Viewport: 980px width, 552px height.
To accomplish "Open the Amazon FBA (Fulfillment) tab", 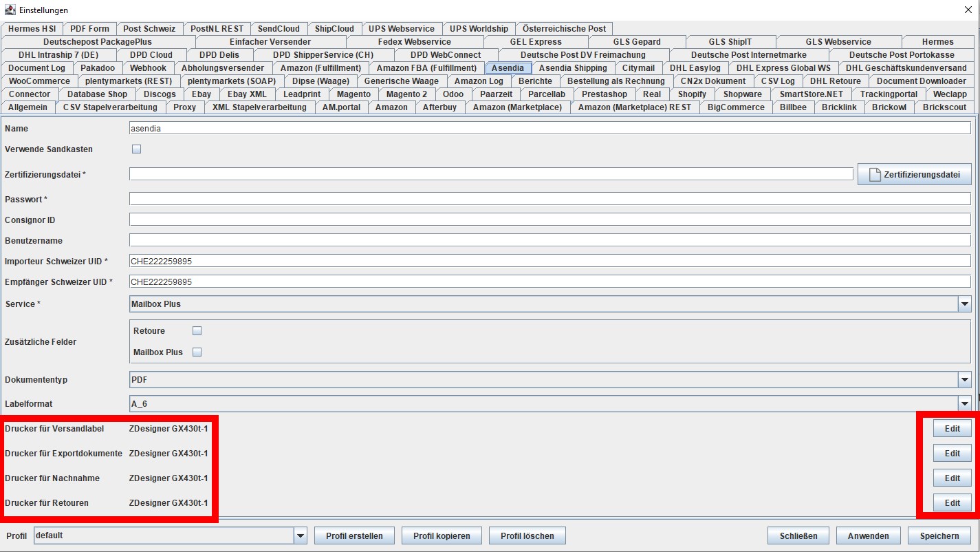I will point(426,68).
